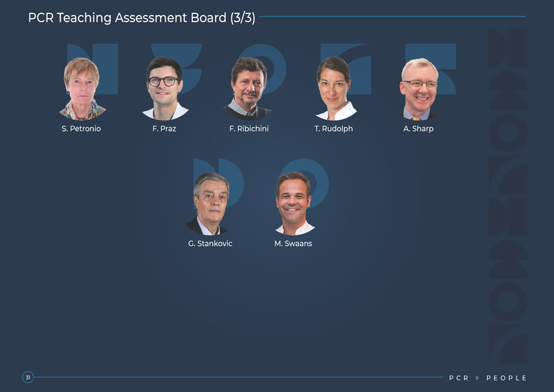Screen dimensions: 554x392
Task: Click the portrait photo above M. Swaans
Action: (x=294, y=204)
